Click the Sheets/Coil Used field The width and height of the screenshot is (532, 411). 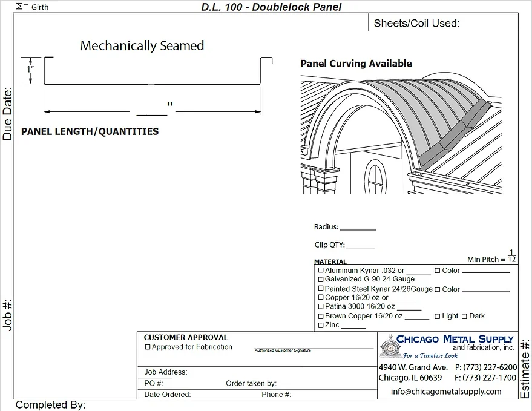(x=443, y=22)
